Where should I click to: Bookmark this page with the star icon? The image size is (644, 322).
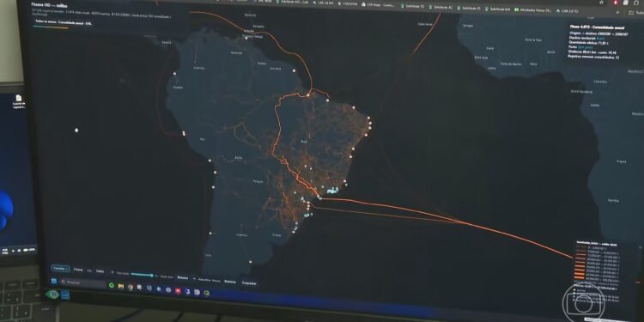(601, 3)
